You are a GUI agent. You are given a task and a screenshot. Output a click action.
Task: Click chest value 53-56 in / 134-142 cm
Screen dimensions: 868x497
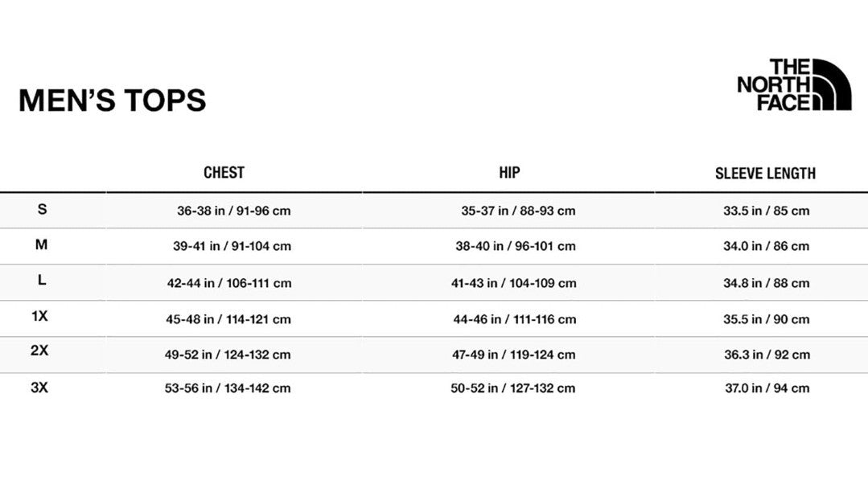coord(228,388)
